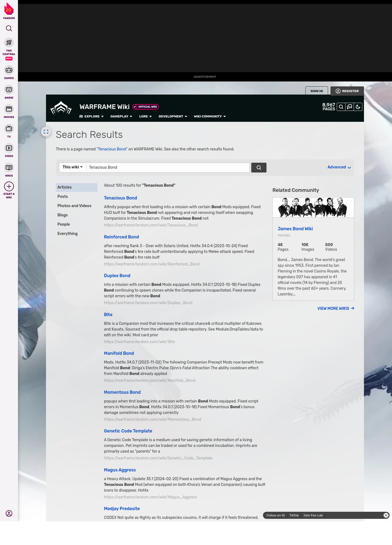Click Start a Wiki plus icon

point(9,186)
